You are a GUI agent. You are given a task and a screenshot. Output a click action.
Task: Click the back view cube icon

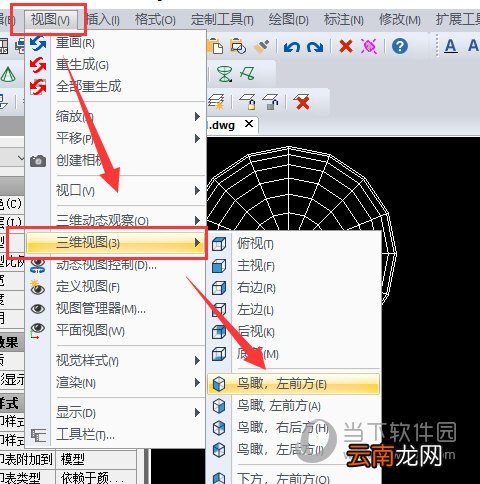tap(219, 332)
